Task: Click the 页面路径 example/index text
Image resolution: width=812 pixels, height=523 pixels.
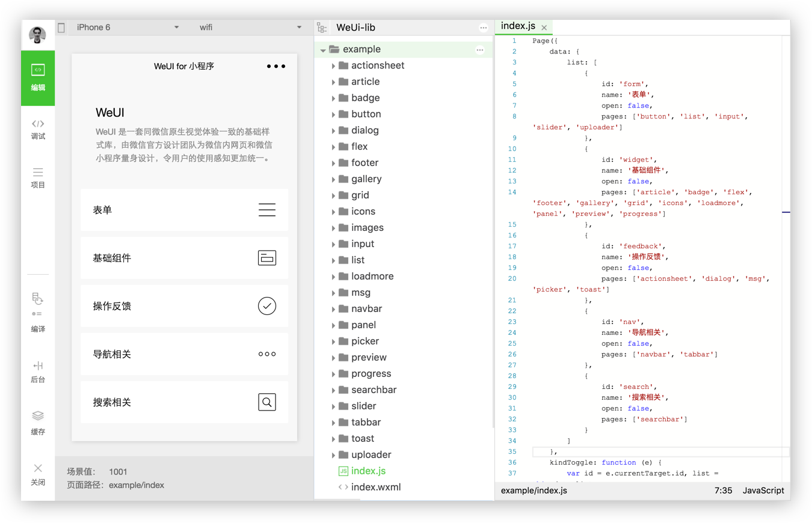Action: [x=115, y=485]
